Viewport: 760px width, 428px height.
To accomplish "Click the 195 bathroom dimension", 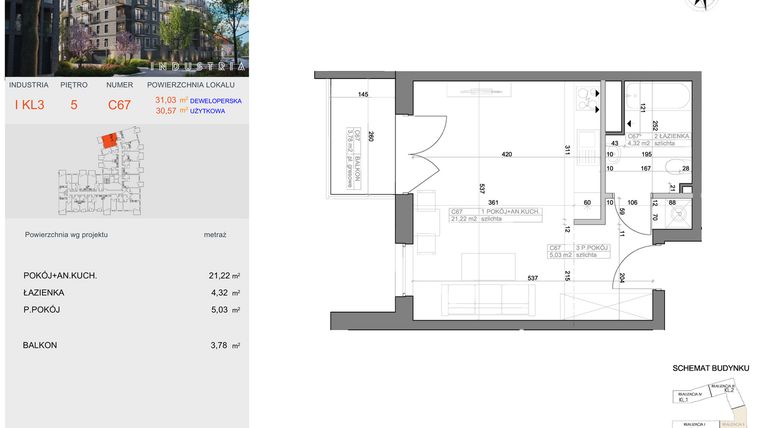I will click(647, 155).
